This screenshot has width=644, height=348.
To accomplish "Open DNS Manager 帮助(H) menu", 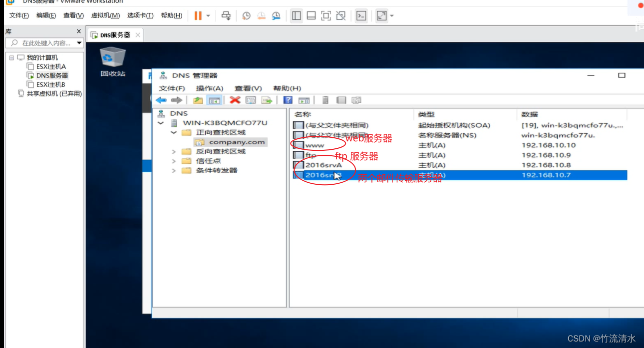I will coord(287,88).
